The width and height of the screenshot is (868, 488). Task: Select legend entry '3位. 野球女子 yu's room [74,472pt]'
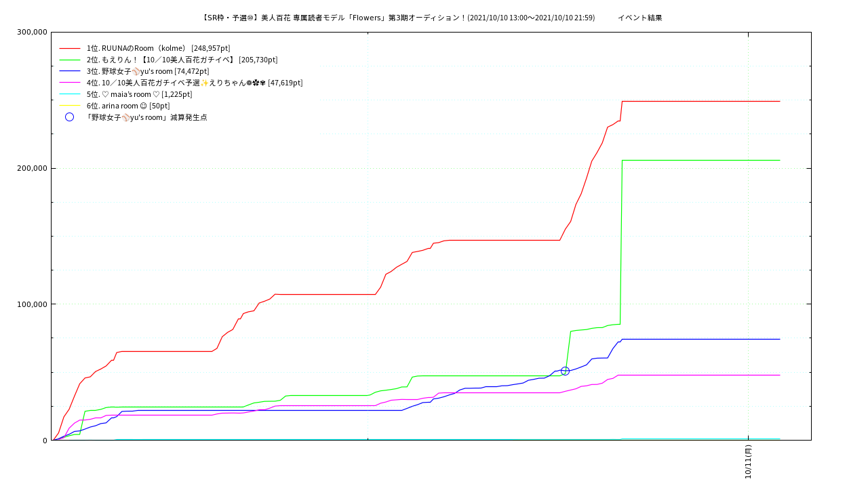148,71
